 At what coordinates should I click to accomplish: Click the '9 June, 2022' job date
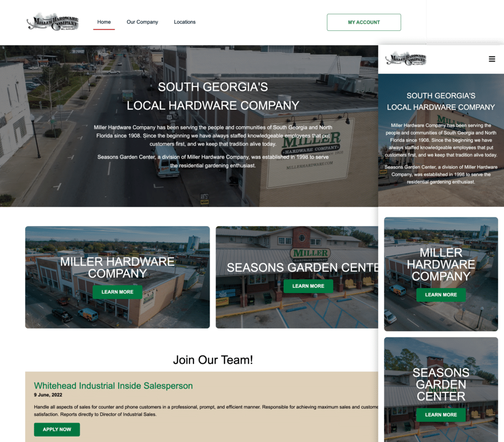[x=48, y=395]
